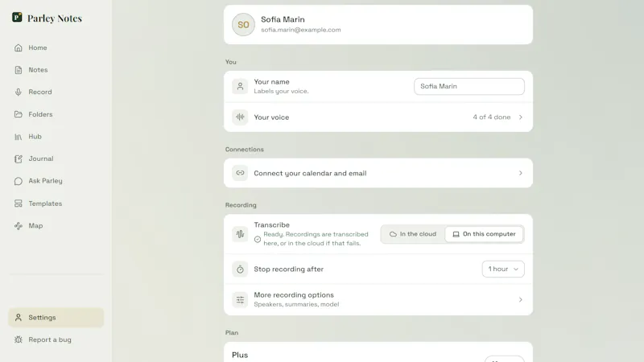Click the Parley Notes logo icon
The width and height of the screenshot is (644, 362).
coord(17,17)
